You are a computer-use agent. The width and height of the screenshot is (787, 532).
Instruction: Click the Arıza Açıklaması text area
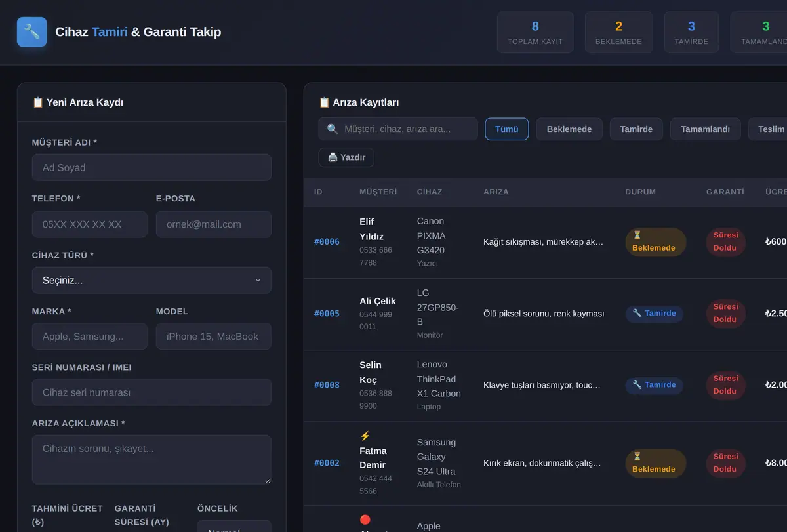(151, 460)
